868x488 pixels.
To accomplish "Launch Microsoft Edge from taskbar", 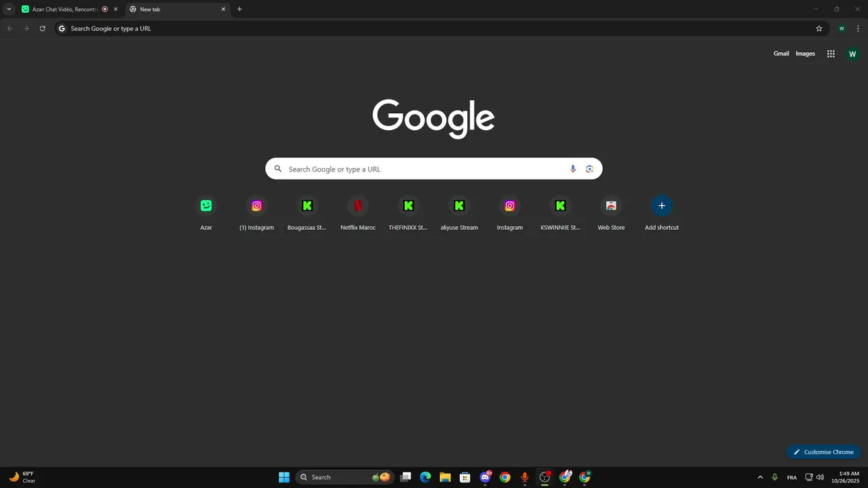I will pyautogui.click(x=425, y=477).
